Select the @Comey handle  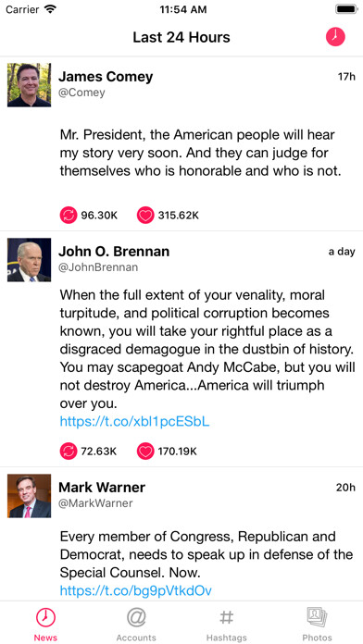pos(81,93)
